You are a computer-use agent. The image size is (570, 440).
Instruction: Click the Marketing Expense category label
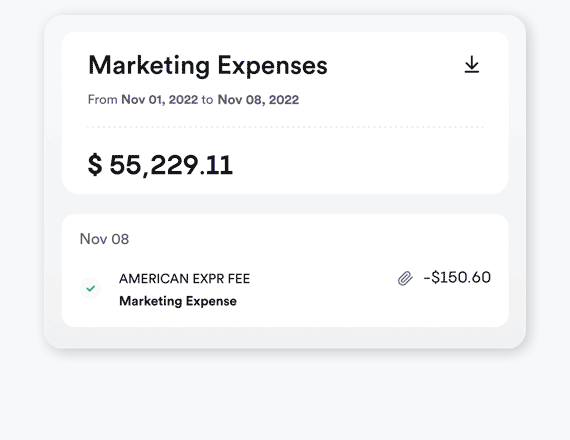point(178,301)
